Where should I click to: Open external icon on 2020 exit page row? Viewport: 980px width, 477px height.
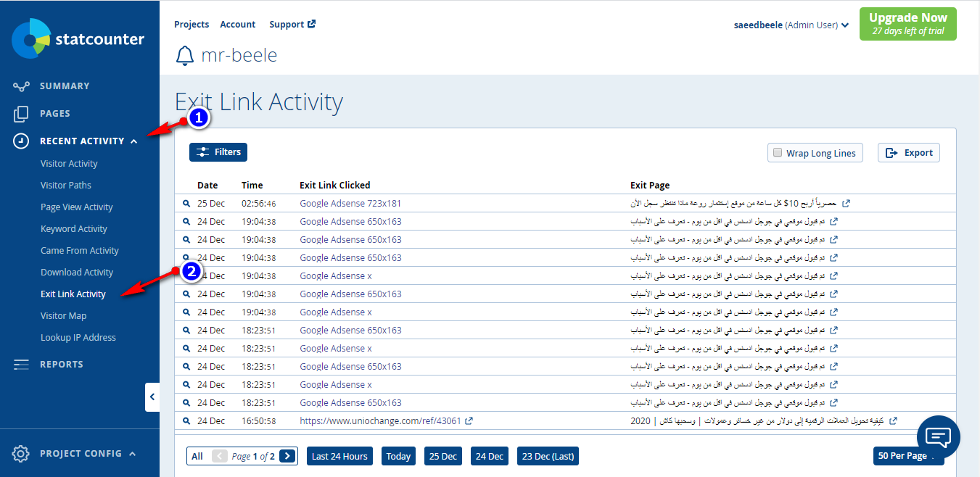tap(893, 420)
